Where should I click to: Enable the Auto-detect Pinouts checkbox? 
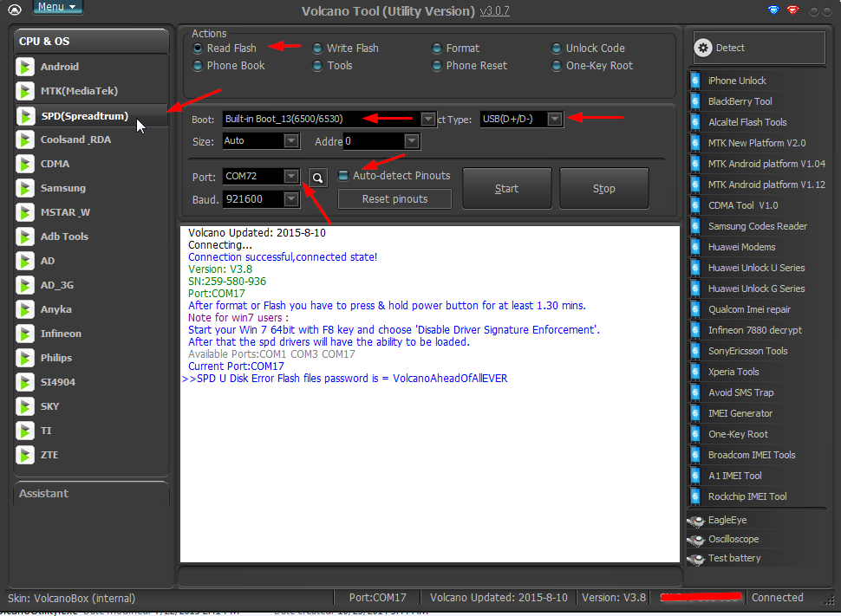click(343, 175)
